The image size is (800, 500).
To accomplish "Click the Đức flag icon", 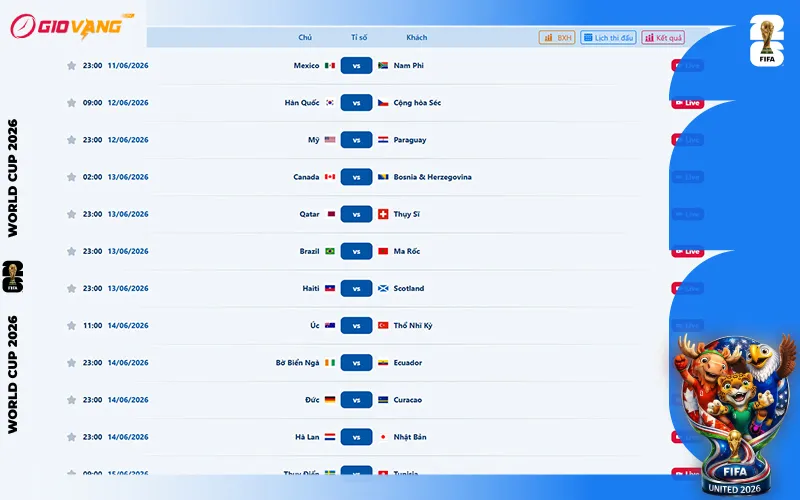I will (x=330, y=399).
